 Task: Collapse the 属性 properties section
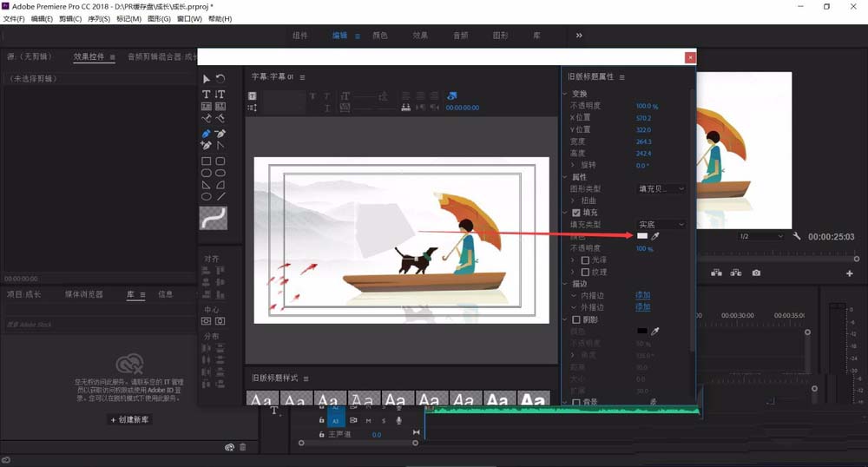pos(565,177)
